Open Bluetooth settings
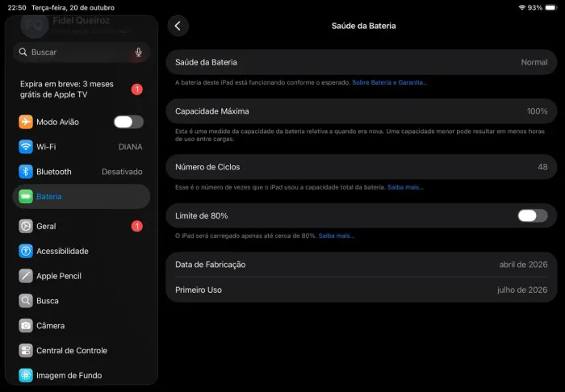 click(82, 172)
